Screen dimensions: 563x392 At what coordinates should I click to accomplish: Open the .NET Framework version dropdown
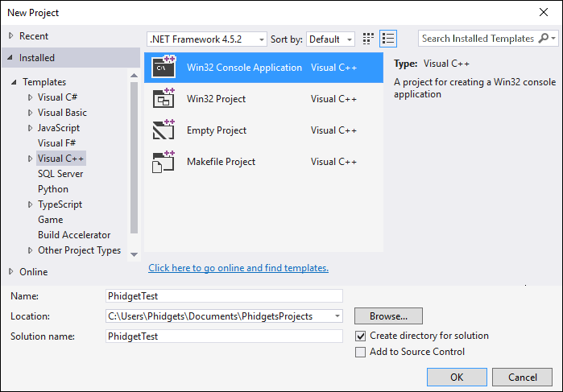pyautogui.click(x=207, y=39)
